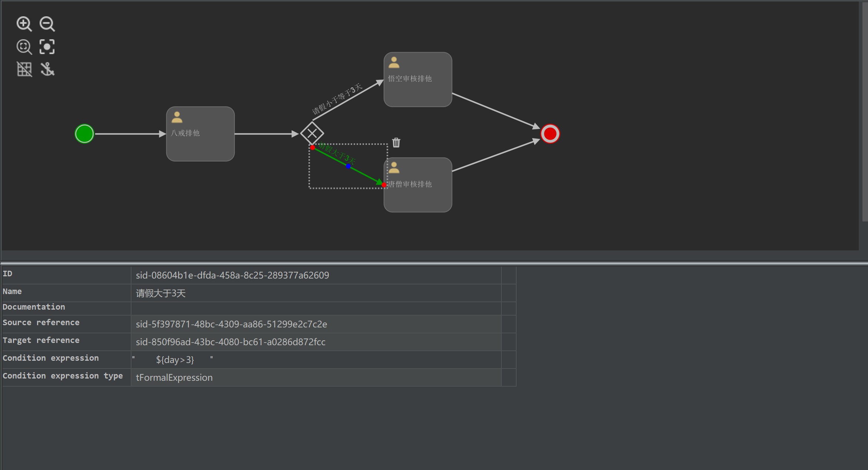Click the user icon in 唐僧审核排他 task
Screen dimensions: 868x470
click(394, 168)
